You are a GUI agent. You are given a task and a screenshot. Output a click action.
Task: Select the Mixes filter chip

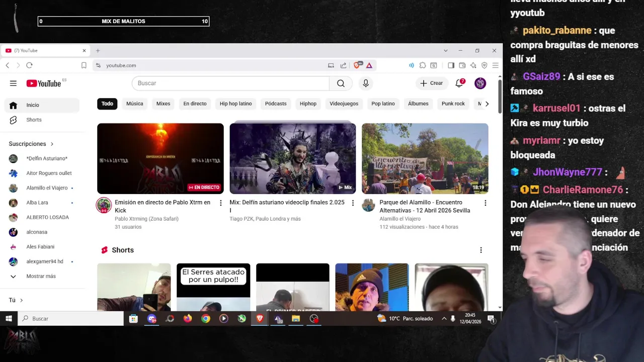pos(163,104)
